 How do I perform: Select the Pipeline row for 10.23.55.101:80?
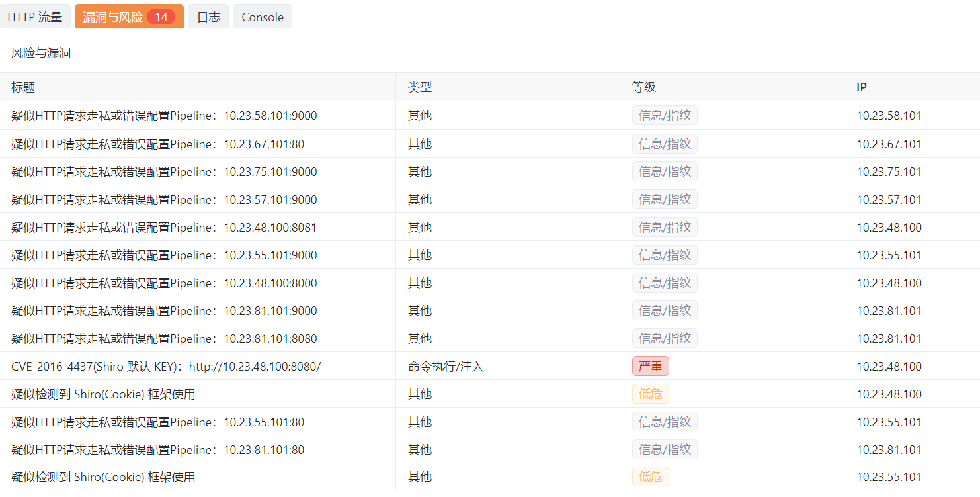point(490,422)
